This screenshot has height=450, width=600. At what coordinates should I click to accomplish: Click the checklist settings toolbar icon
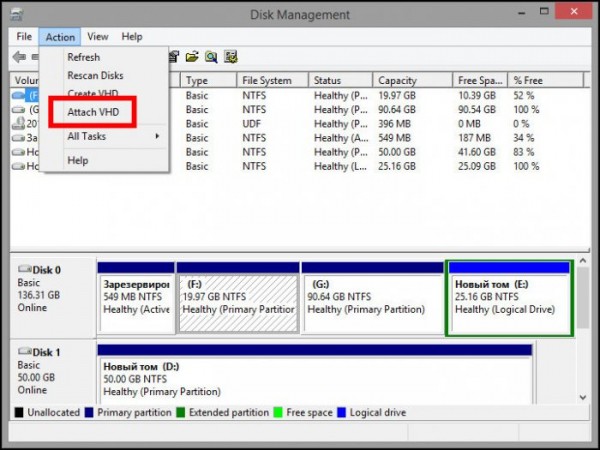click(x=231, y=57)
